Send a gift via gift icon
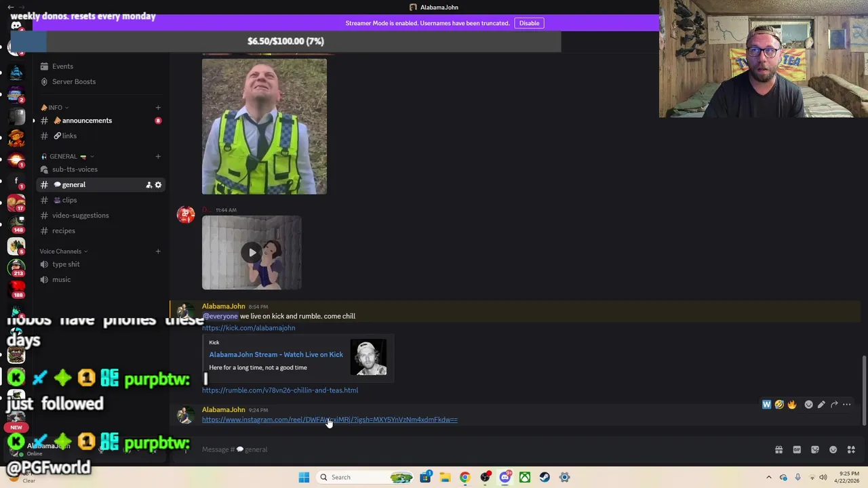The height and width of the screenshot is (488, 868). tap(778, 449)
